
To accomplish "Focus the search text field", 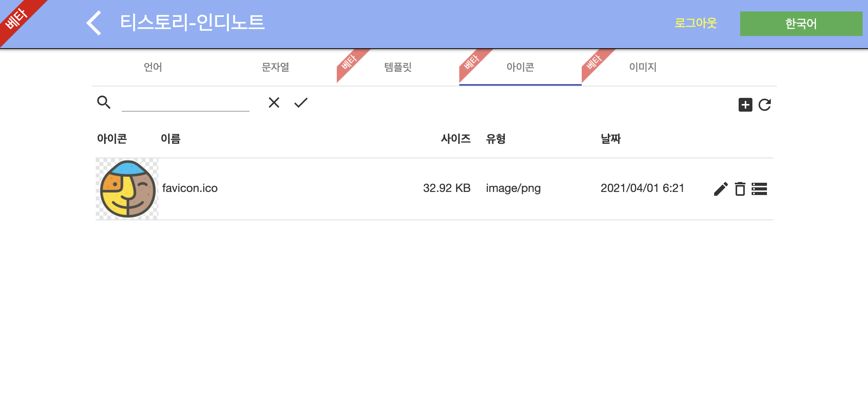I will click(186, 103).
